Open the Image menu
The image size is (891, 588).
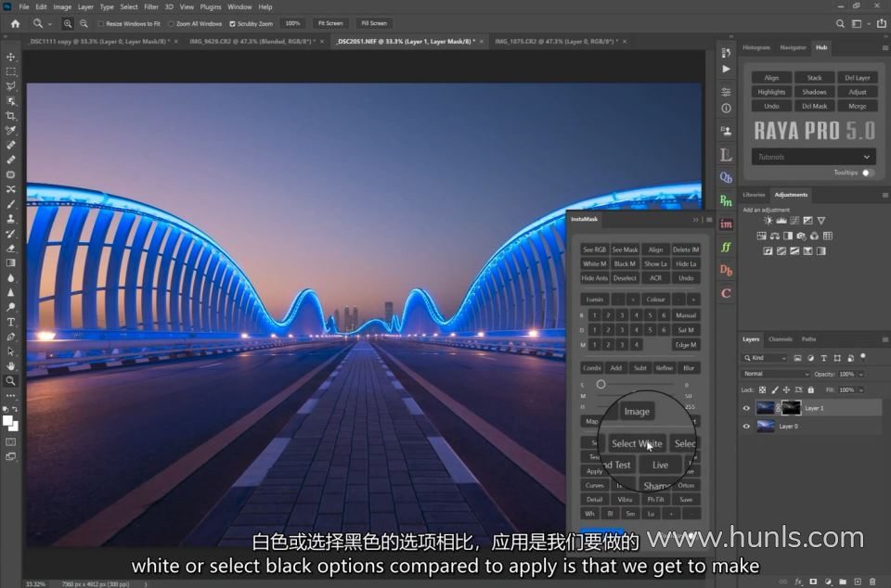pos(62,6)
